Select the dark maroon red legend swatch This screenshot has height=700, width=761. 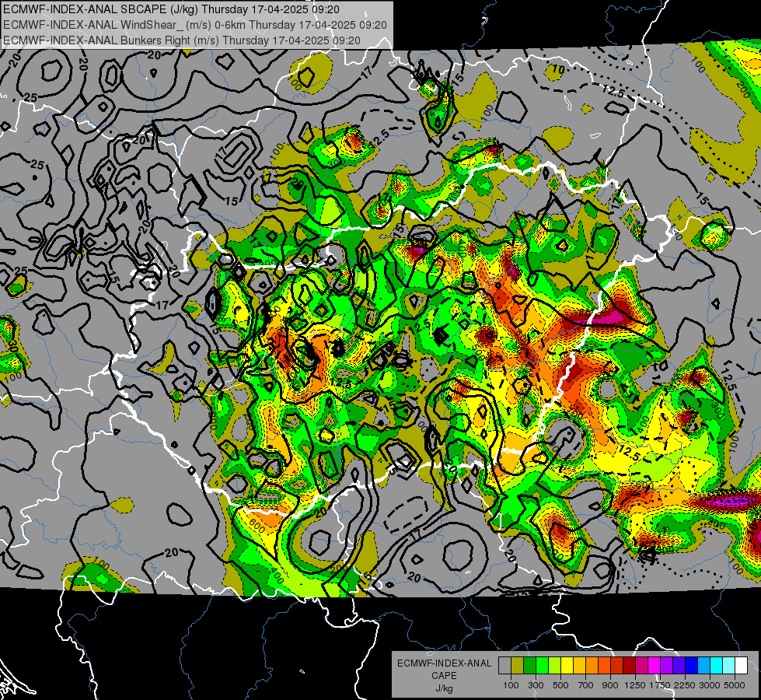pos(629,665)
